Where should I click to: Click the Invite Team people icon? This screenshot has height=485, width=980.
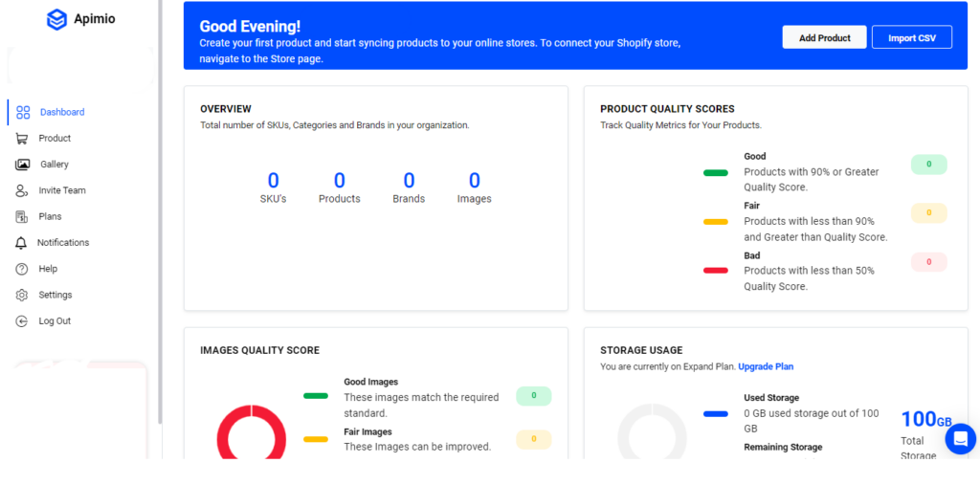tap(22, 190)
